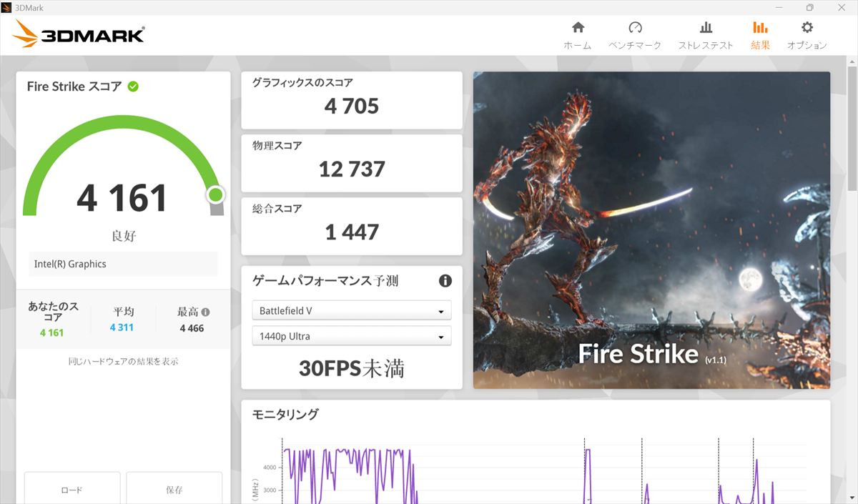Open 同じハードウェアの結果を表示 link

[123, 362]
